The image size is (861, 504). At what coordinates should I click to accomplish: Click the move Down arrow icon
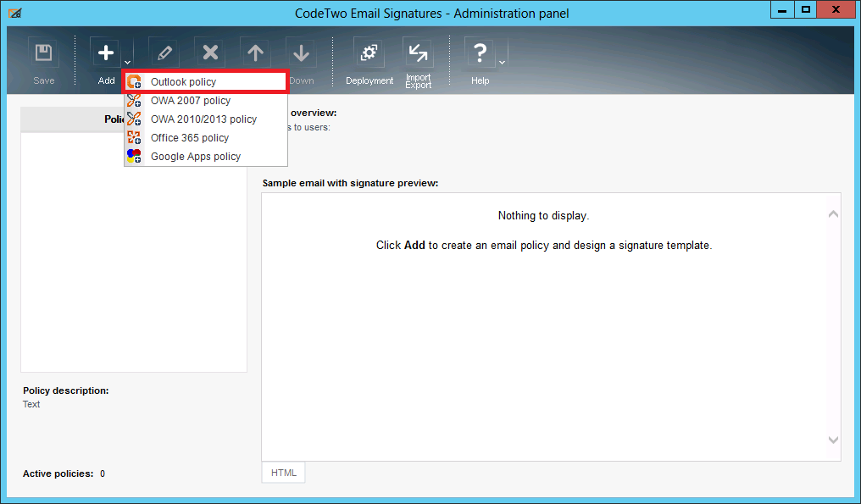[301, 53]
